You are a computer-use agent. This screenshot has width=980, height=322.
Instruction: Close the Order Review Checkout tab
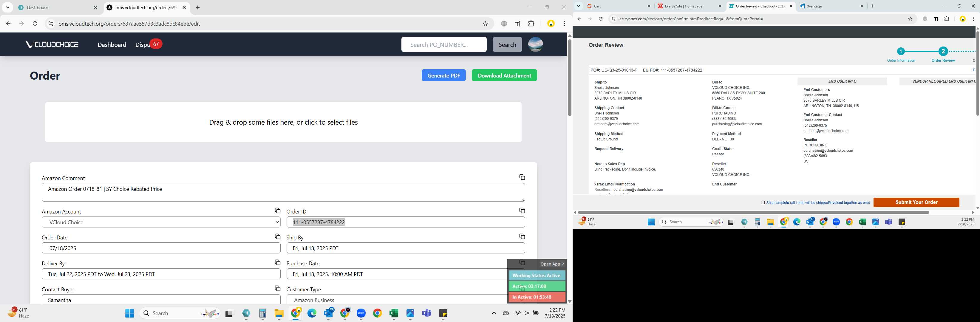point(791,6)
